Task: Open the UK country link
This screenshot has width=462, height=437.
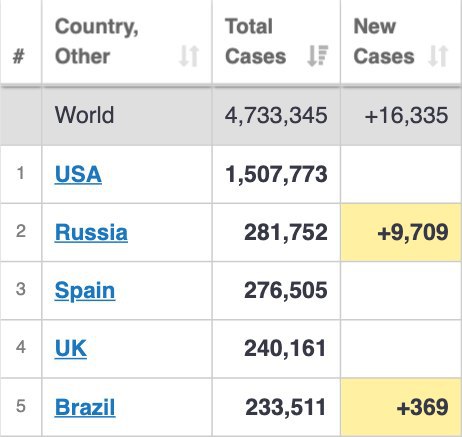Action: click(x=71, y=349)
